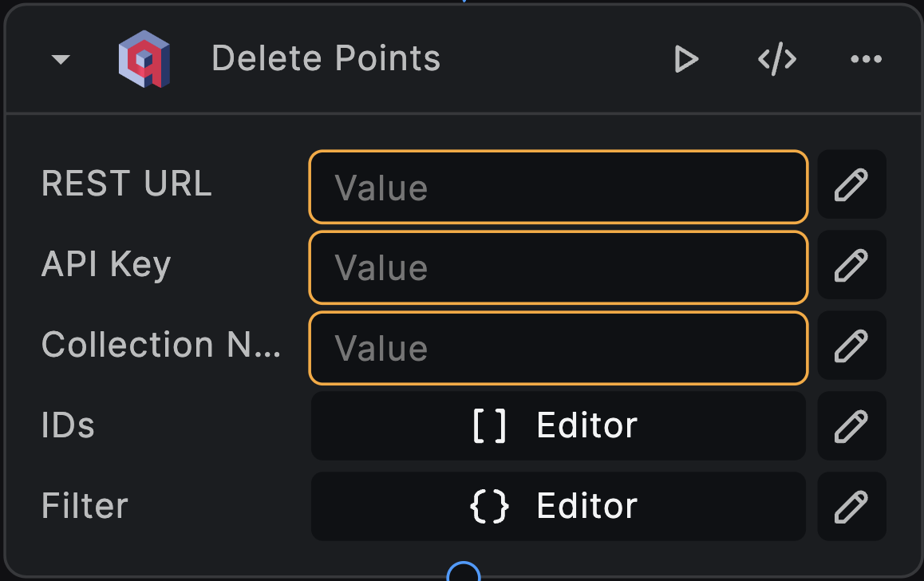Open the array Editor for IDs

coord(558,425)
